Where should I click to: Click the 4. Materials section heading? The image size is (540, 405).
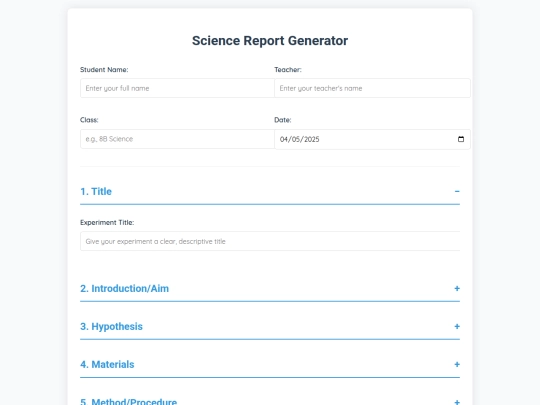(x=107, y=364)
